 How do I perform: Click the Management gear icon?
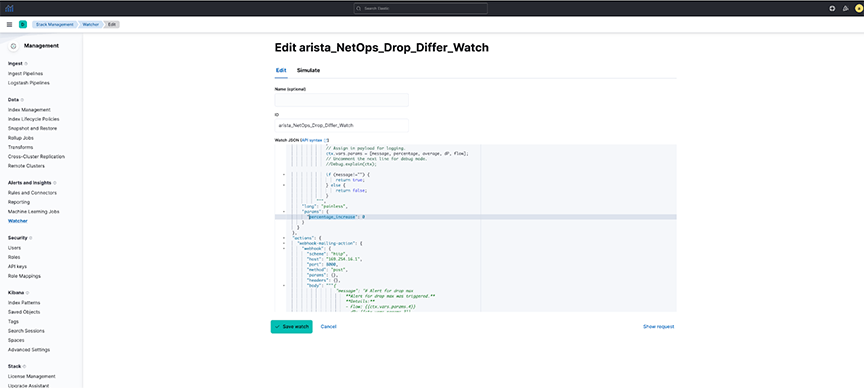[13, 46]
